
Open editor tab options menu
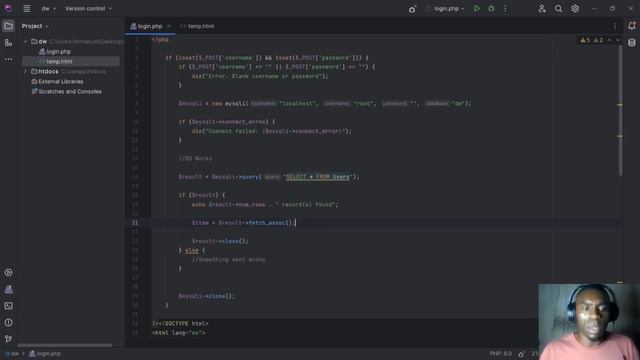(615, 26)
